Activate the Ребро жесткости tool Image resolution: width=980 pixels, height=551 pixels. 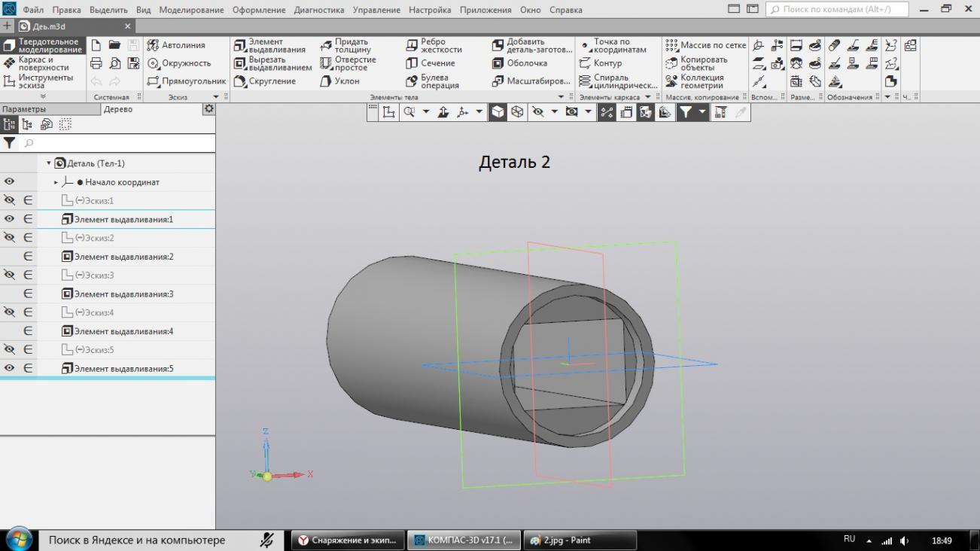(434, 45)
